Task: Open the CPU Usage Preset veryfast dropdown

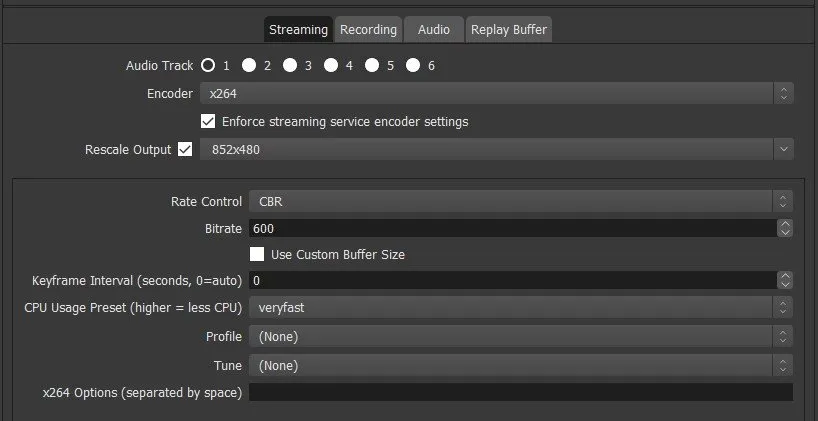Action: click(x=521, y=308)
